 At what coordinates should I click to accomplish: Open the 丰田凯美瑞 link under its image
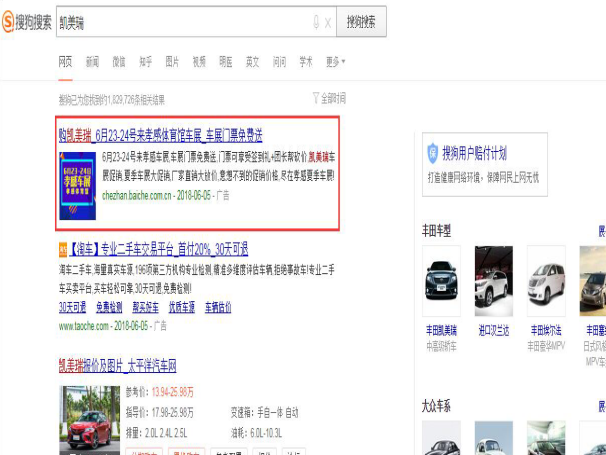point(441,331)
